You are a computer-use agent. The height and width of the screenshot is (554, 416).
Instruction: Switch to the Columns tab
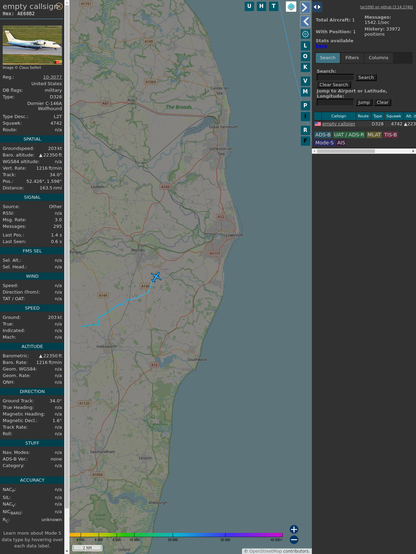coord(378,58)
